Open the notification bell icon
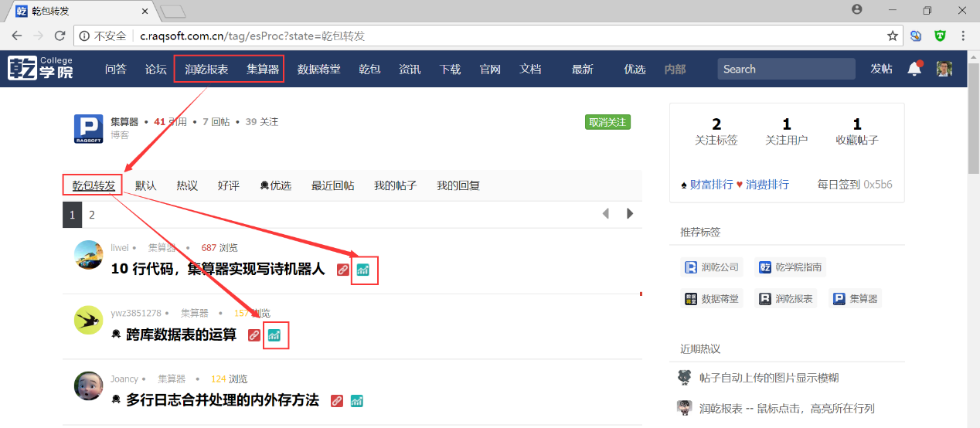 tap(914, 69)
